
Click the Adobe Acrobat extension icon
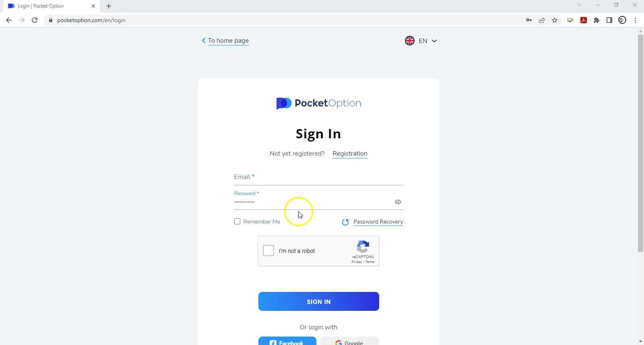[x=583, y=20]
